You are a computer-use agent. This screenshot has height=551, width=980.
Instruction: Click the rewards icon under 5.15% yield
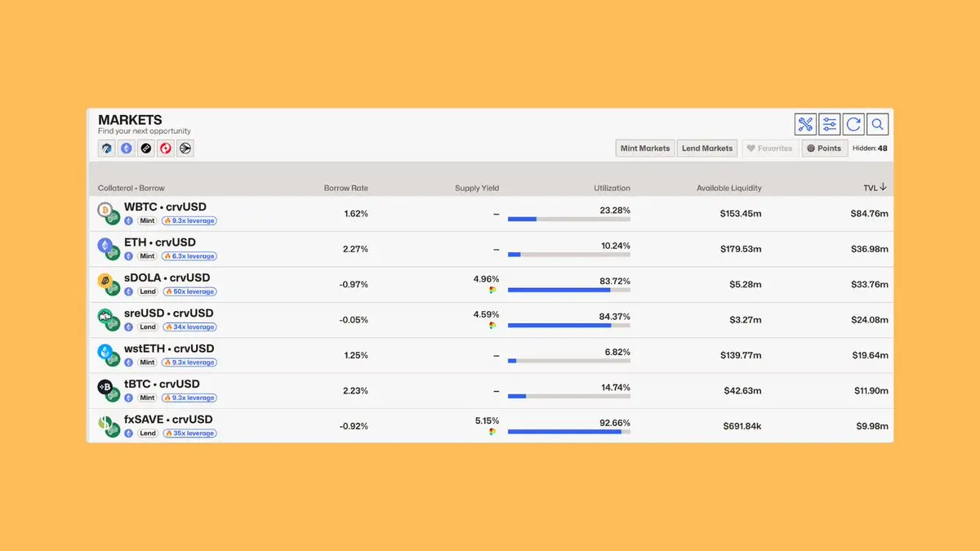pyautogui.click(x=492, y=431)
